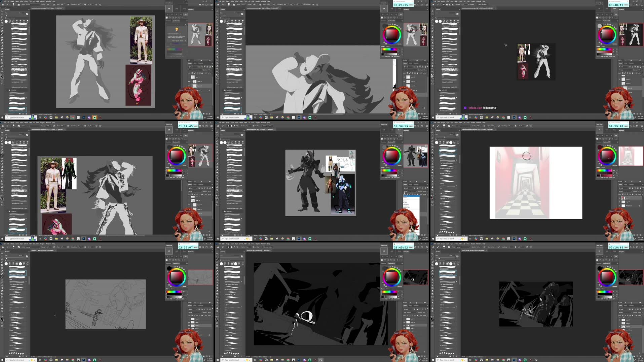Open File Explorer from taskbar, untimed first frame

[56, 118]
